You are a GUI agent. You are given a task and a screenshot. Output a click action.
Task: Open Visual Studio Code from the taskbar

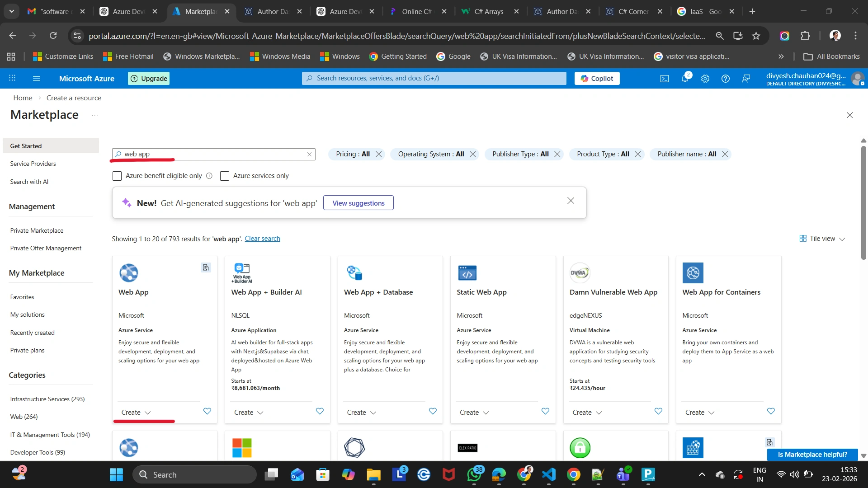pos(549,474)
